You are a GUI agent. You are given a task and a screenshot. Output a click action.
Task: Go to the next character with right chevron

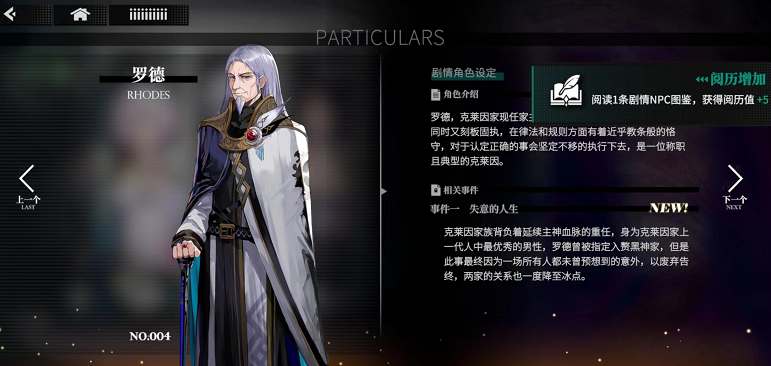point(735,178)
